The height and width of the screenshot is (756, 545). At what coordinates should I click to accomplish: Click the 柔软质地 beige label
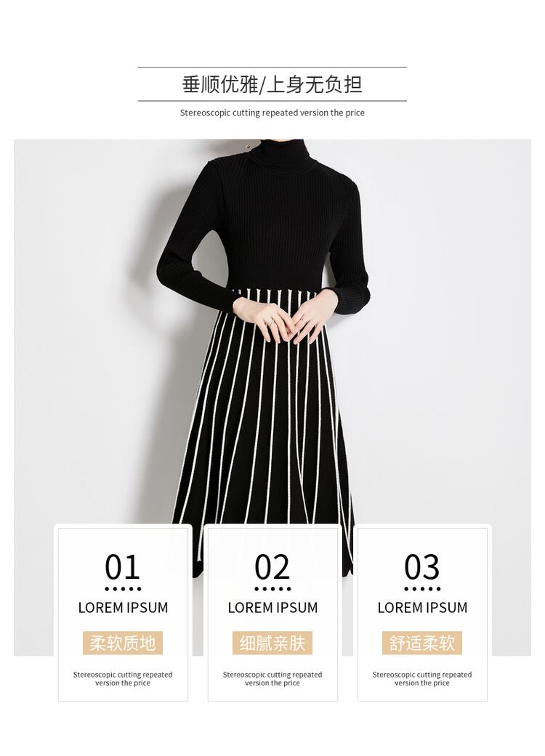pyautogui.click(x=123, y=643)
